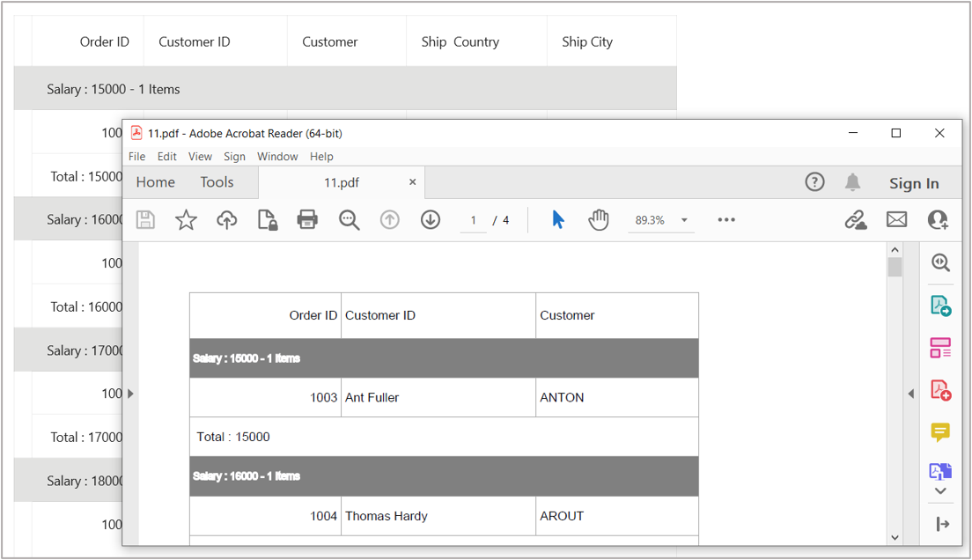
Task: Click the page number input field
Action: pyautogui.click(x=473, y=220)
